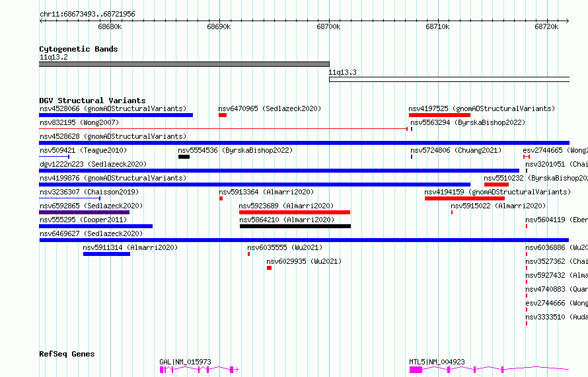Select the nsv3333510 variant label
Viewport: 588px width, 377px height.
coord(556,317)
